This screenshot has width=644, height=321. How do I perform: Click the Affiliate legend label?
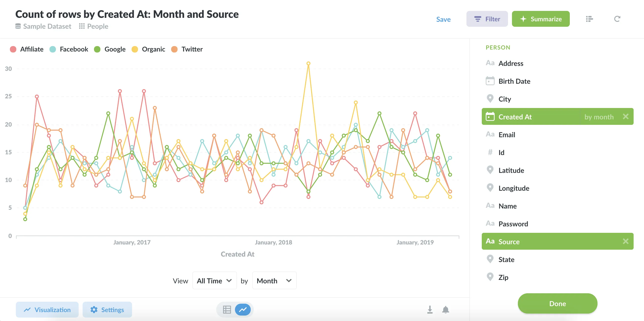[x=32, y=49]
